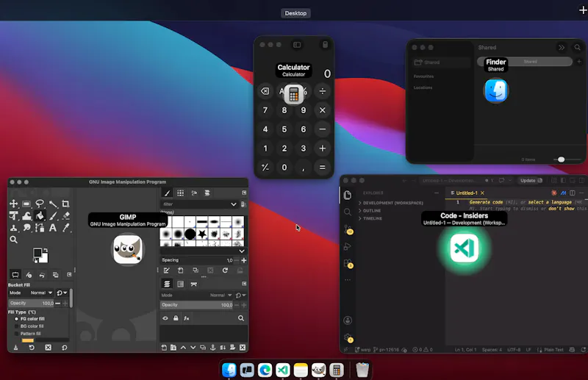Click the Finder icon size slider
The width and height of the screenshot is (588, 380).
567,159
